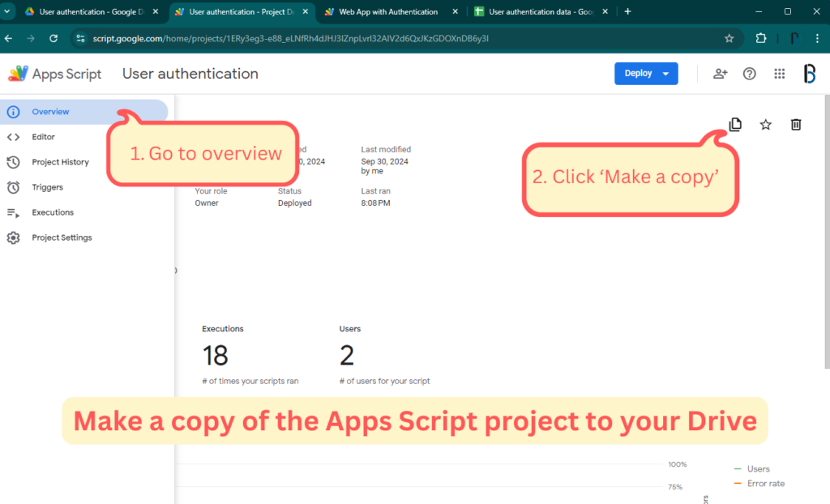
Task: Click the Project History clock icon
Action: pyautogui.click(x=13, y=162)
